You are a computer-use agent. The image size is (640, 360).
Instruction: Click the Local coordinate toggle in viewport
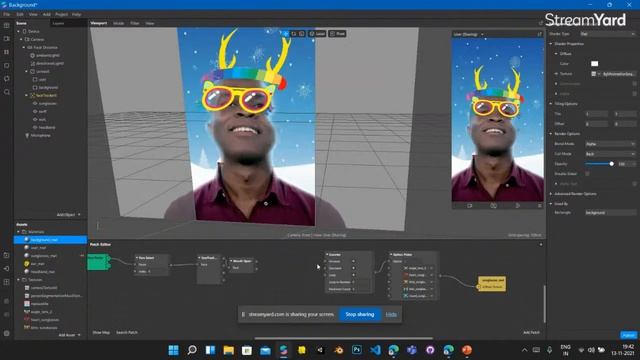317,34
